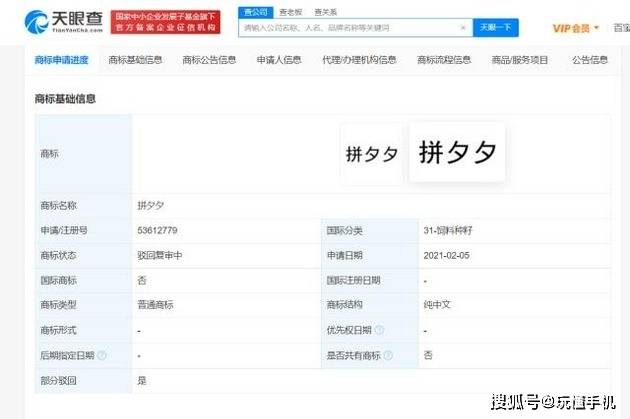Screen dimensions: 630x419
Task: Open the large 拼夕夕 trademark image
Action: click(x=458, y=152)
